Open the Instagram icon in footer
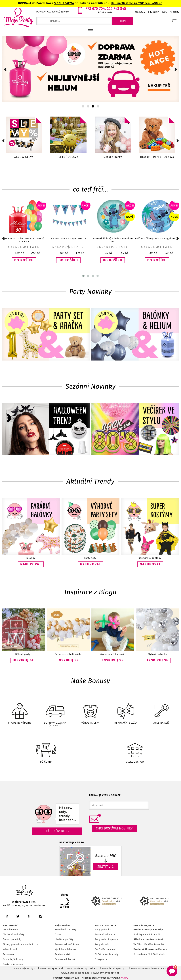 (x=40, y=916)
